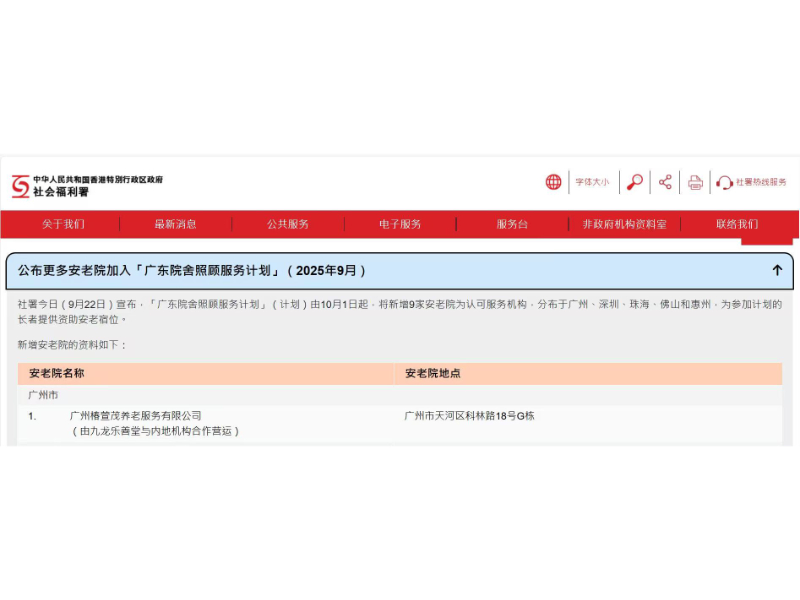
Task: Expand the 关于我们 navigation menu
Action: (x=65, y=224)
